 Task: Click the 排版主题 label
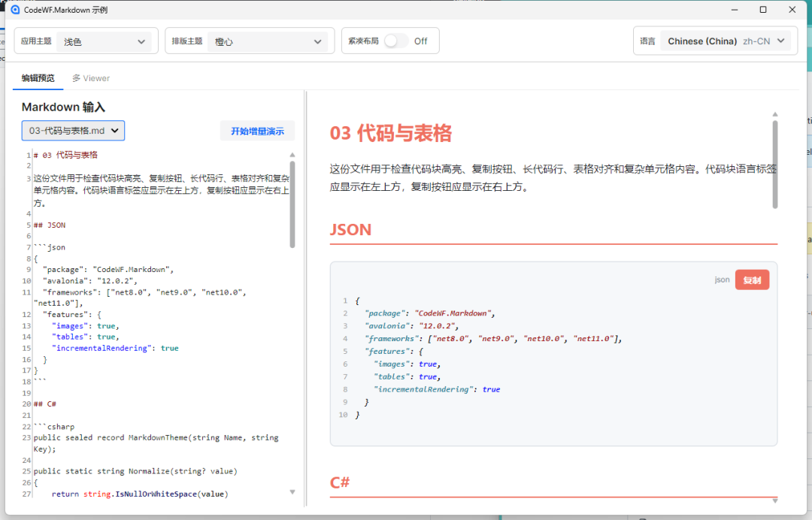point(187,41)
